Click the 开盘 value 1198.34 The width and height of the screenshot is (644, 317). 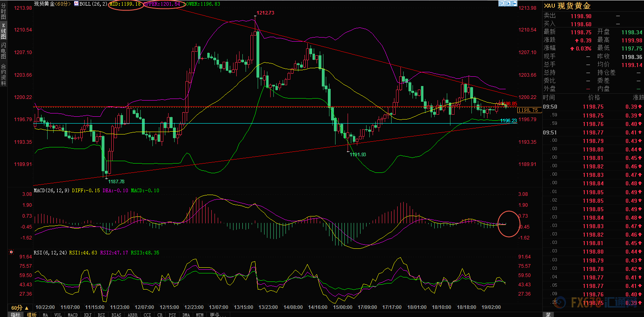(x=632, y=32)
